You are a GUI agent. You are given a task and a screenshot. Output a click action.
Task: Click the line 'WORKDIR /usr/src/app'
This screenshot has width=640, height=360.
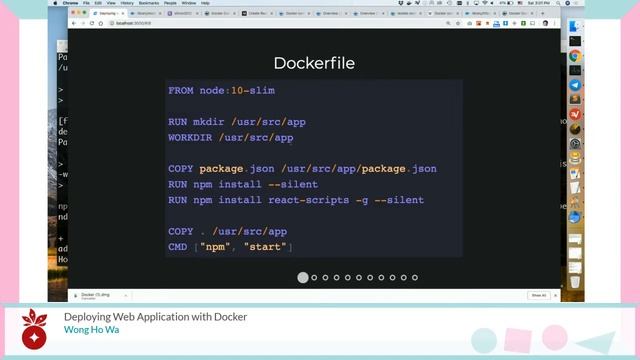click(231, 138)
